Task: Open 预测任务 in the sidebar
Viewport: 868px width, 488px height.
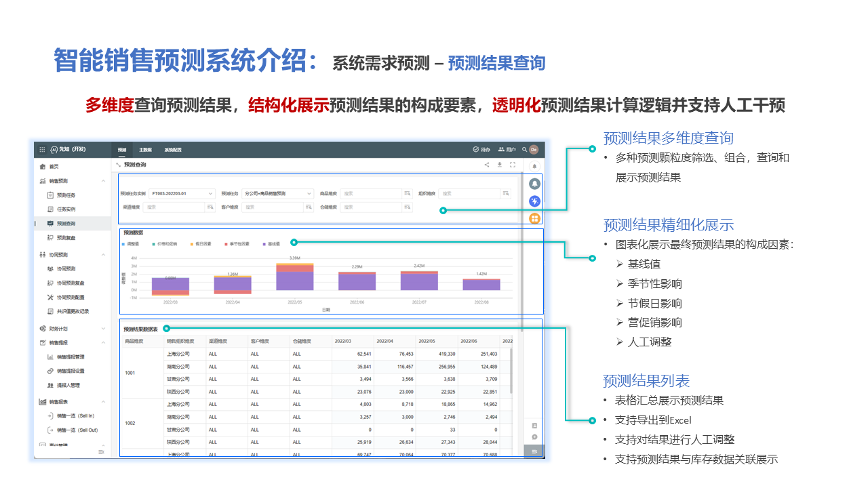Action: click(66, 195)
